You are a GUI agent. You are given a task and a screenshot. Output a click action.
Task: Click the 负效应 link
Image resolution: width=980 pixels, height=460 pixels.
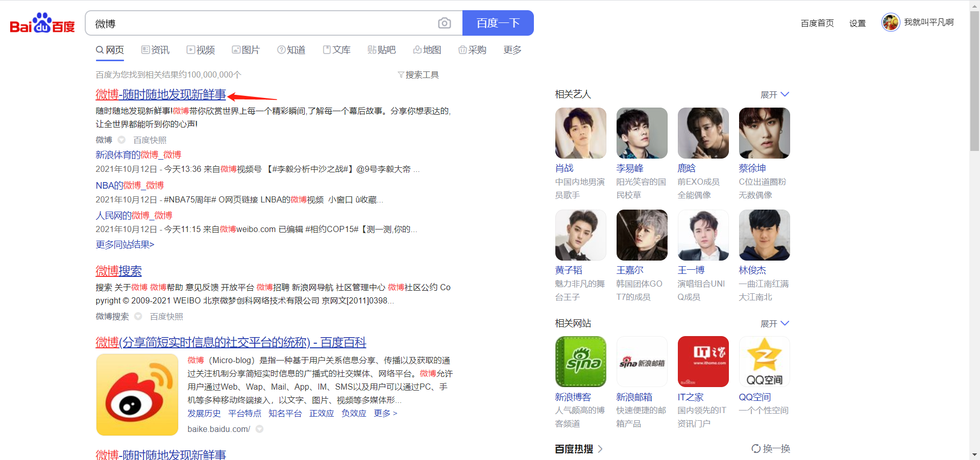coord(354,413)
